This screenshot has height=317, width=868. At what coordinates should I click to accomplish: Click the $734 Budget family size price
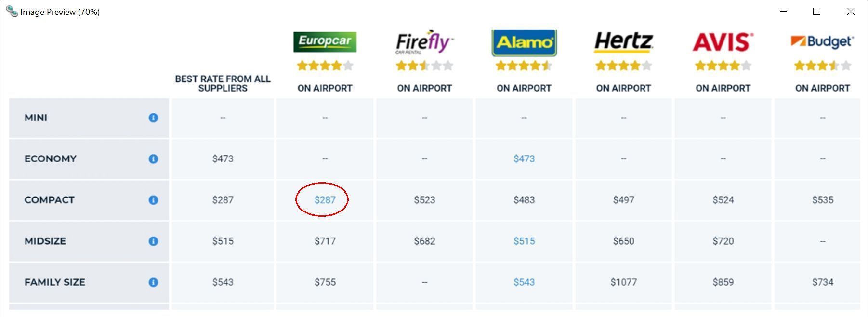pyautogui.click(x=822, y=282)
